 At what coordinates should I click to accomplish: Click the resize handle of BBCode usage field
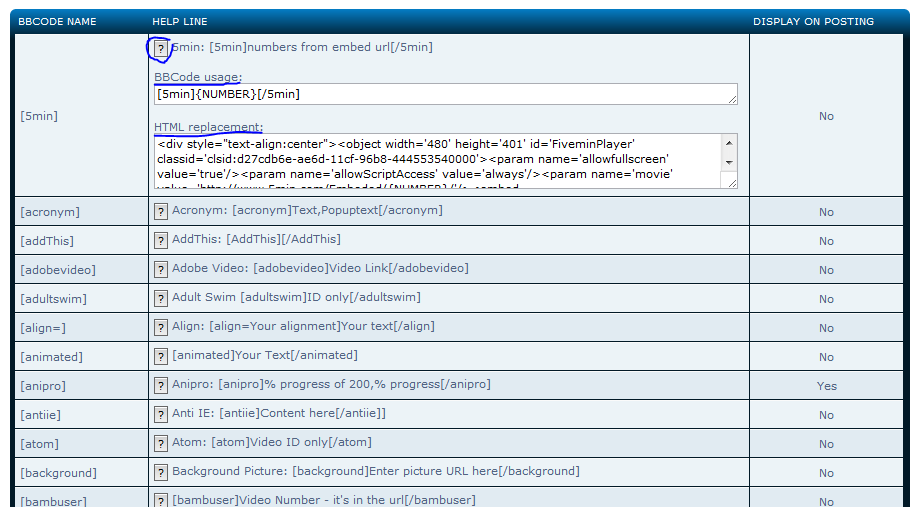732,99
